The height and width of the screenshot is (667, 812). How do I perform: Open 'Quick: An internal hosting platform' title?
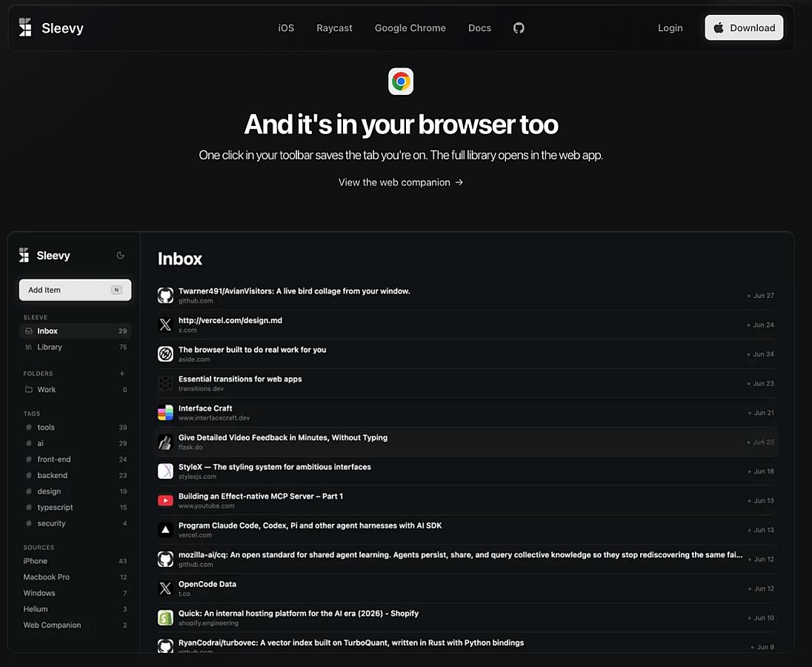299,613
